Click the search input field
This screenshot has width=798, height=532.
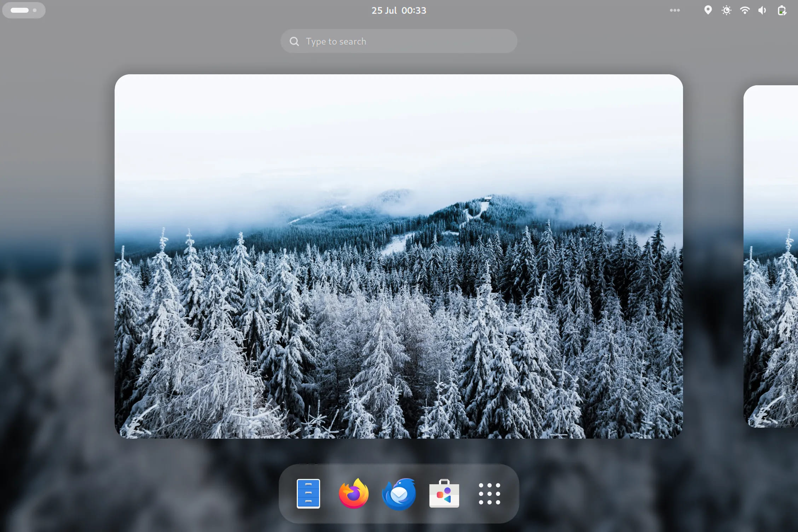tap(399, 41)
